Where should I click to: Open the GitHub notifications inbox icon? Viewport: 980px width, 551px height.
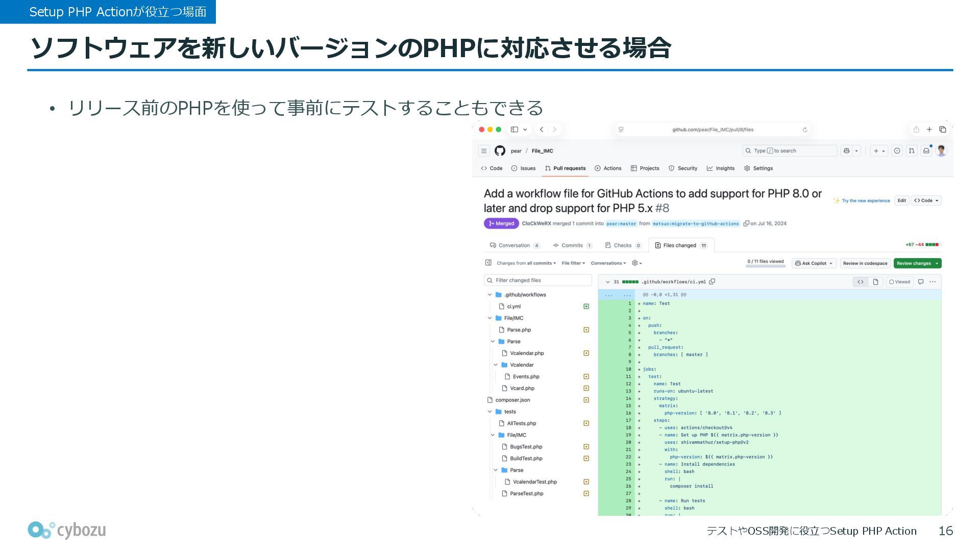point(926,151)
